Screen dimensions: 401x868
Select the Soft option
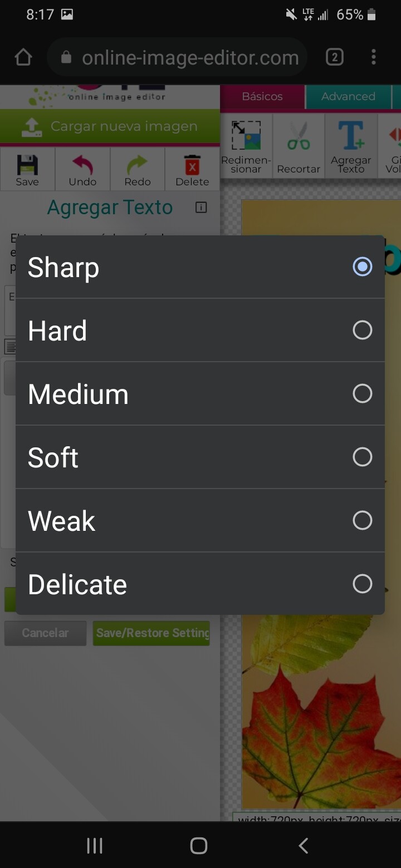(362, 457)
